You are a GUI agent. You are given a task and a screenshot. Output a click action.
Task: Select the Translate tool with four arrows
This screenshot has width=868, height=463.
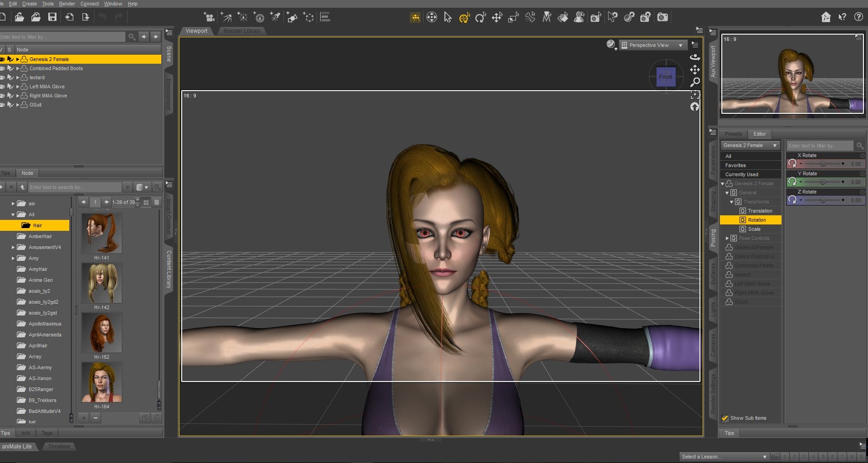pos(497,18)
